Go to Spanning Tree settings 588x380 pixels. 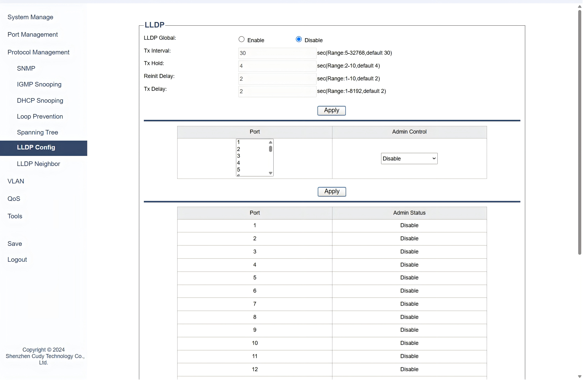pyautogui.click(x=37, y=132)
